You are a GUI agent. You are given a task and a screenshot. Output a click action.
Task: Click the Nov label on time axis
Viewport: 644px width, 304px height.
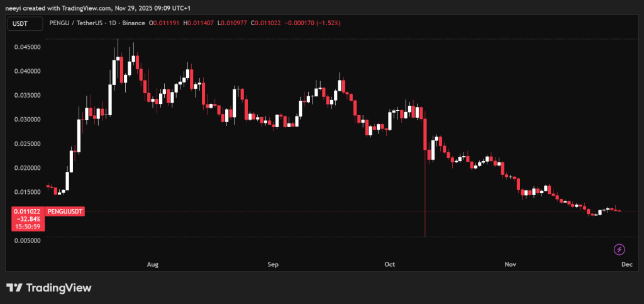coord(509,264)
